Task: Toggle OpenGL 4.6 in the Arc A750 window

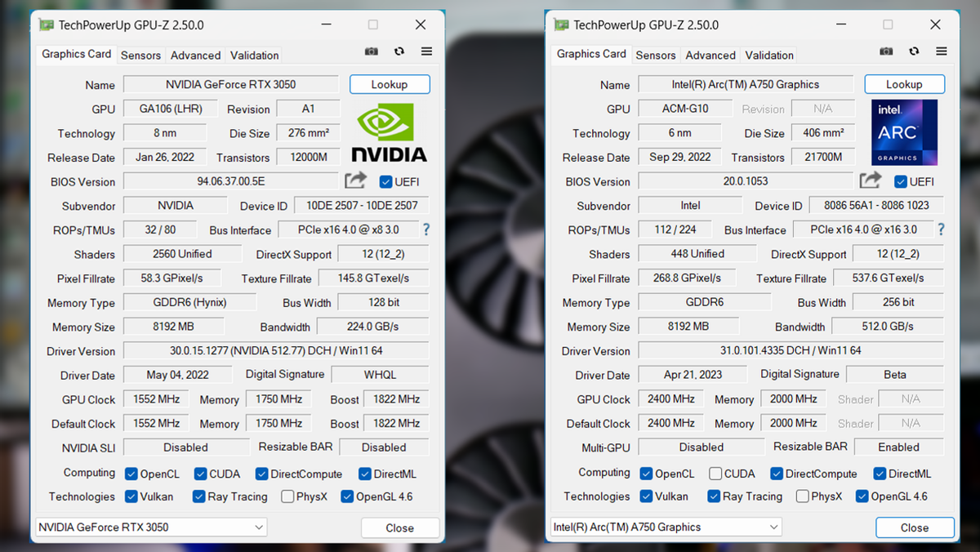Action: pyautogui.click(x=862, y=496)
